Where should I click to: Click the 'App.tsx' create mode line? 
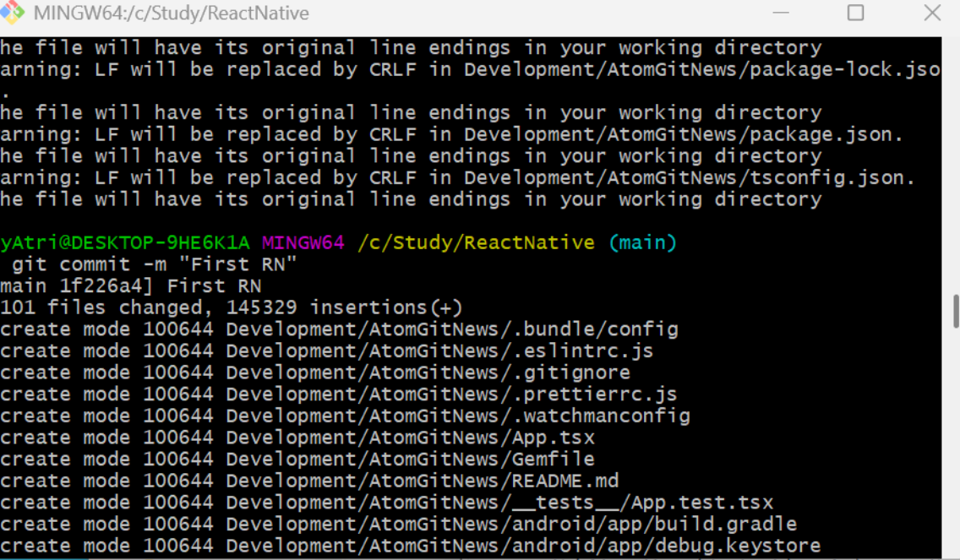pyautogui.click(x=297, y=438)
